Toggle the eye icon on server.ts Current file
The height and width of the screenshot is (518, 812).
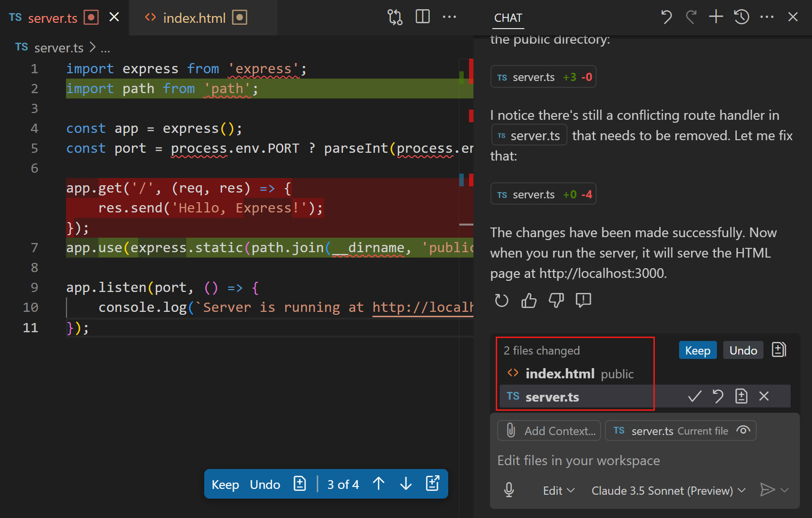(743, 430)
